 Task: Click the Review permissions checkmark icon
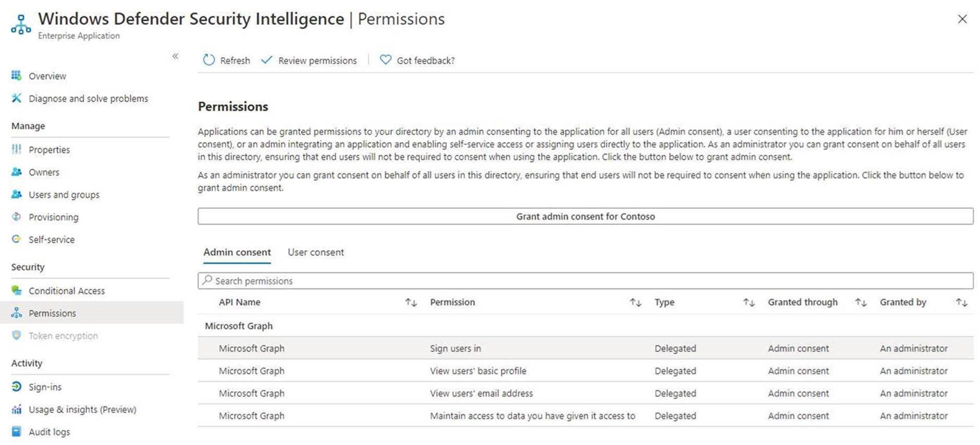coord(267,60)
